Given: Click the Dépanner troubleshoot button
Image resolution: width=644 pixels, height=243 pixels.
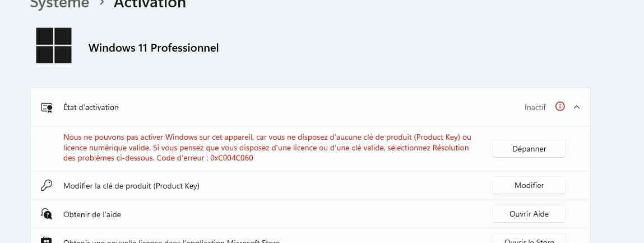Looking at the screenshot, I should pyautogui.click(x=529, y=149).
